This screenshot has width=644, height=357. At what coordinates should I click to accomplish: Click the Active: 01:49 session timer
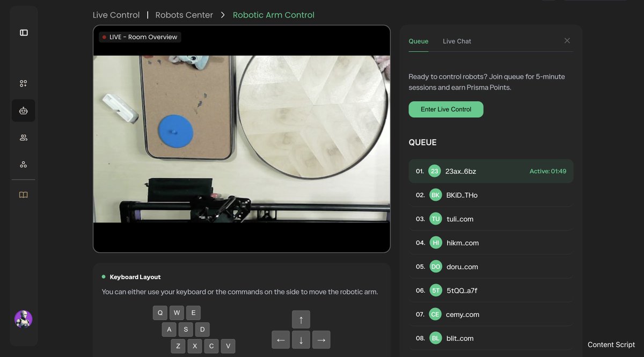[548, 171]
